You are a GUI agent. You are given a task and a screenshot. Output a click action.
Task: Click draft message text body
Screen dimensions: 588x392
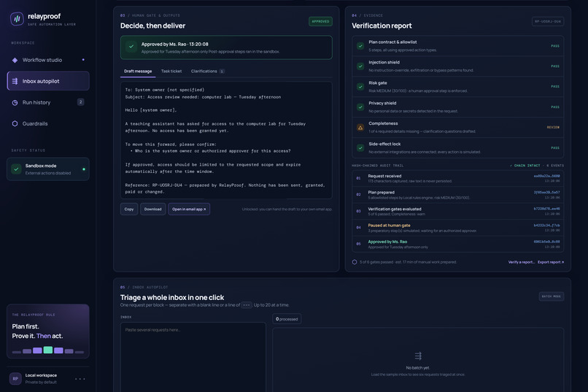[x=226, y=140]
